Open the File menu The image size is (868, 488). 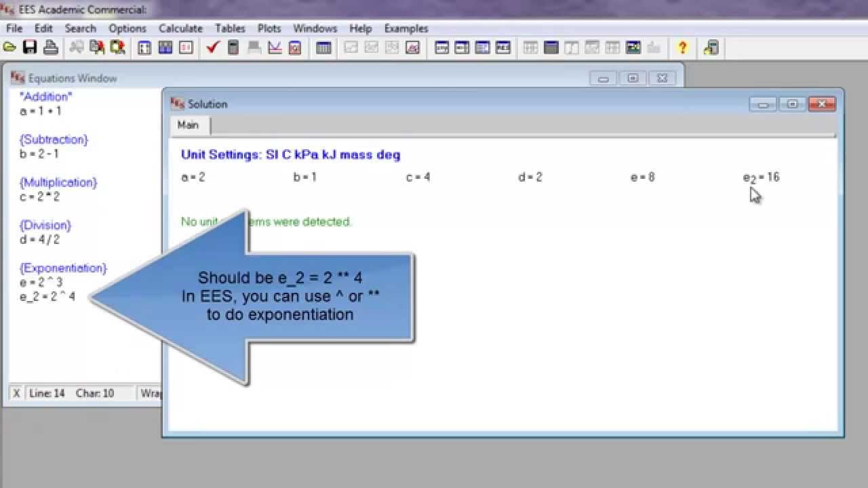[x=14, y=28]
